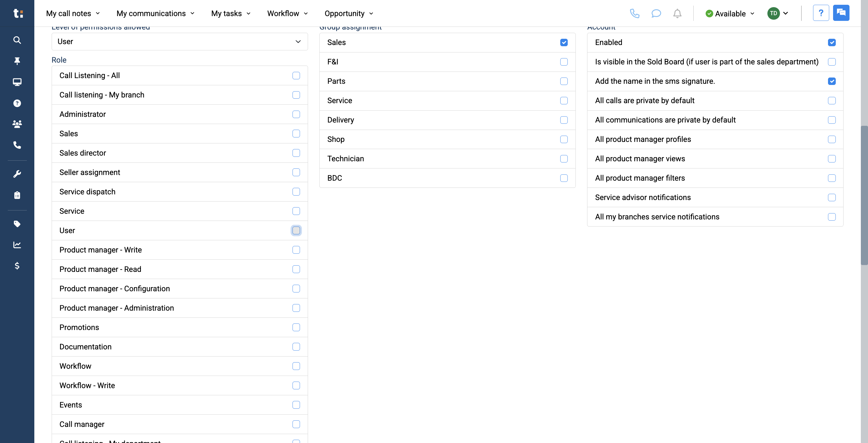
Task: Open the phone section in the sidebar
Action: 17,145
